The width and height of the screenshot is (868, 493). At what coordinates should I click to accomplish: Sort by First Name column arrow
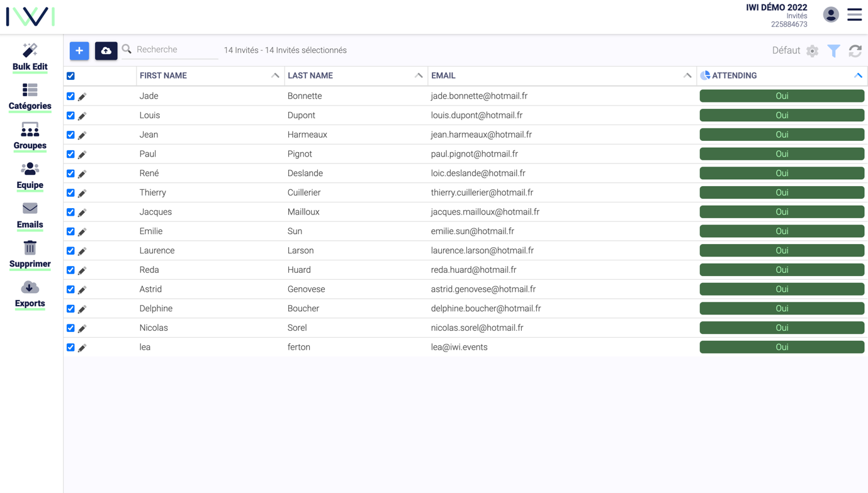click(x=275, y=75)
